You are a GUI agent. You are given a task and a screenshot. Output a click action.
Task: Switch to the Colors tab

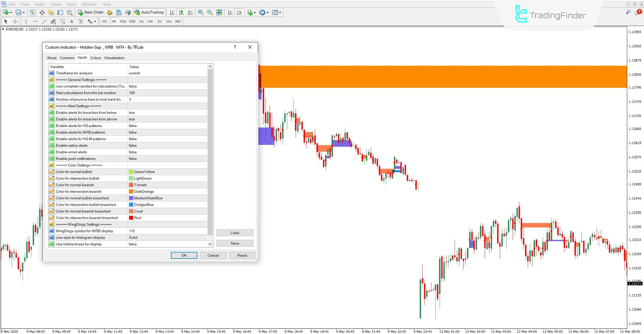tap(95, 58)
